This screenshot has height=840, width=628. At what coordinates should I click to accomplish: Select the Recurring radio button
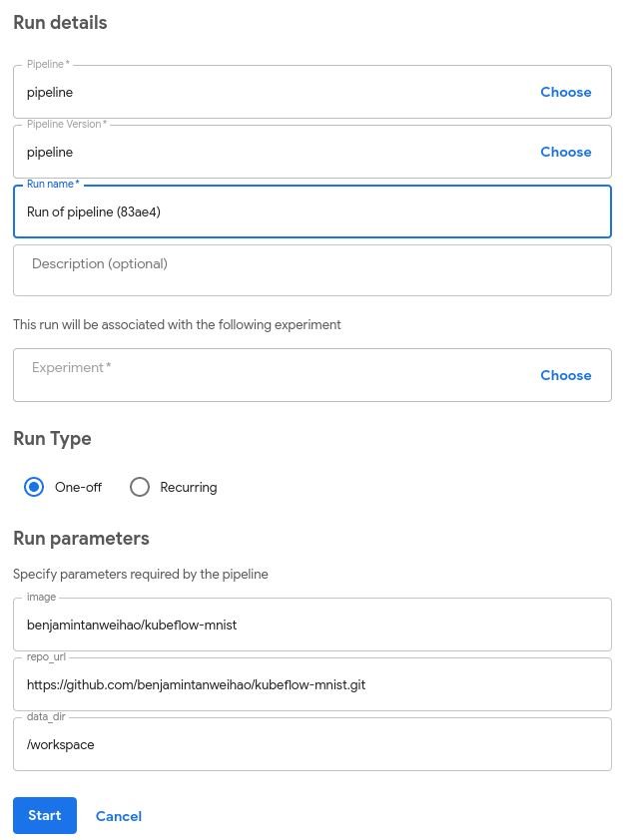140,487
